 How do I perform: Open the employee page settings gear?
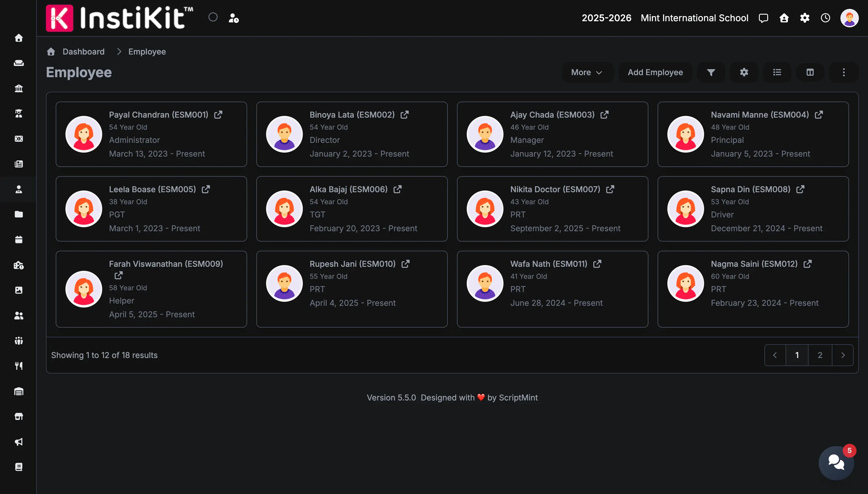coord(744,72)
